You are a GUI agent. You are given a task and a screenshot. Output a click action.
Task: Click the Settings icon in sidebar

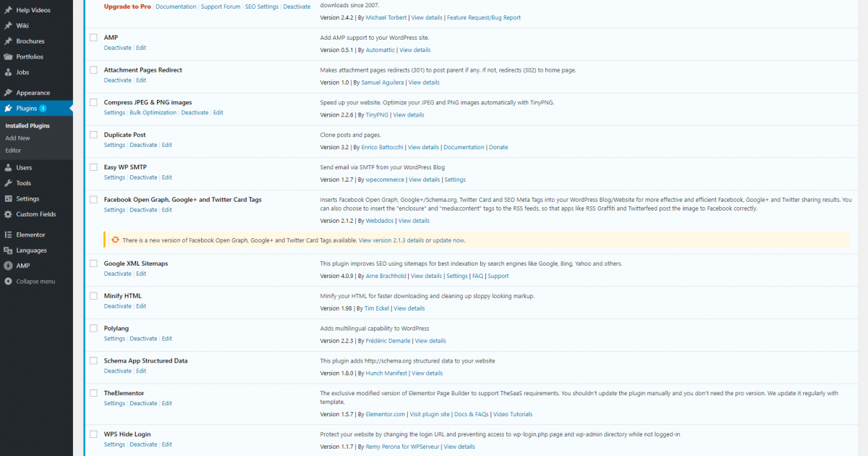coord(8,198)
